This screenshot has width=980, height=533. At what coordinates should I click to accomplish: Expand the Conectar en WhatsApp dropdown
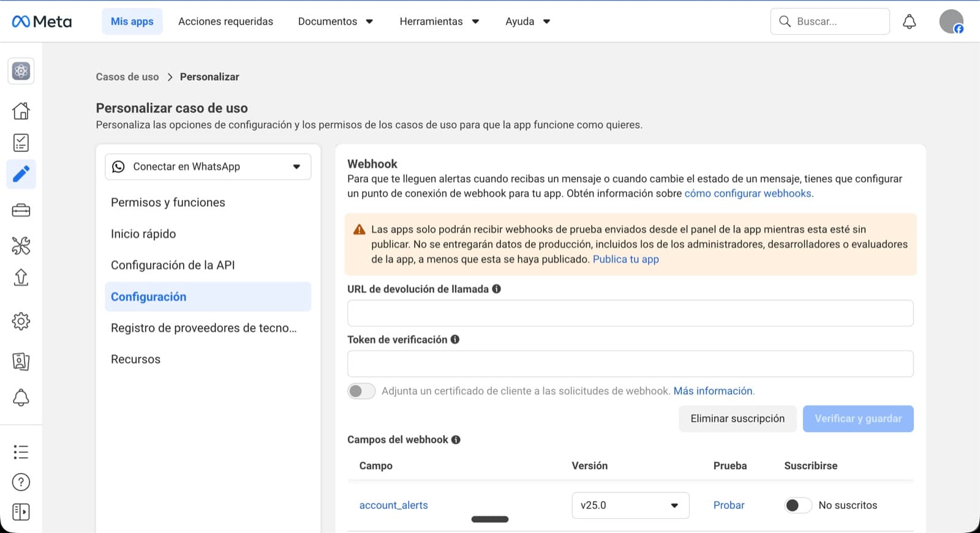tap(208, 166)
